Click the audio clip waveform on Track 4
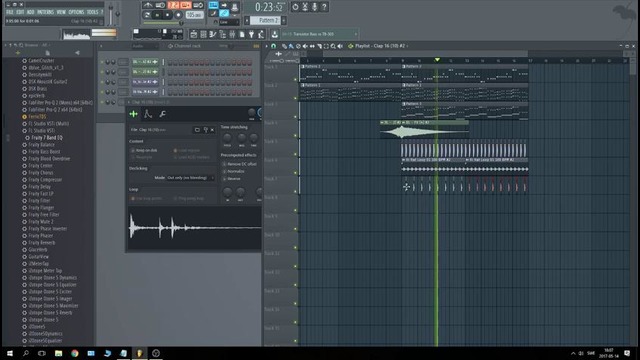The width and height of the screenshot is (640, 360). 424,132
